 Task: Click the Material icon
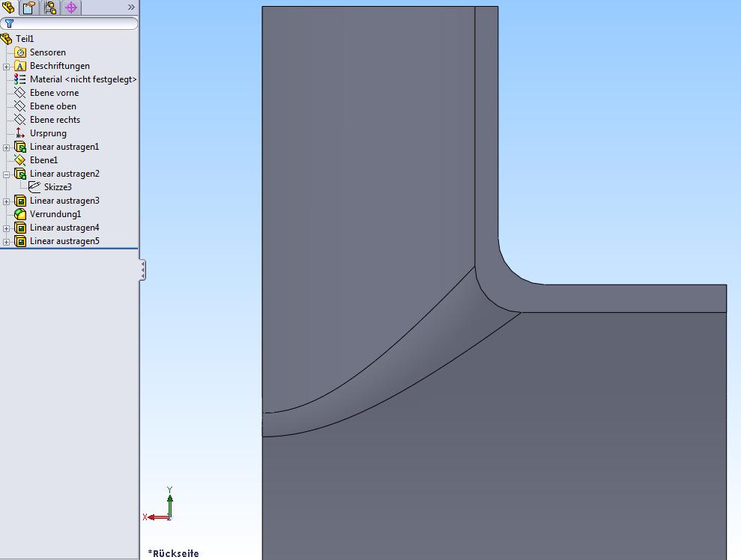19,79
